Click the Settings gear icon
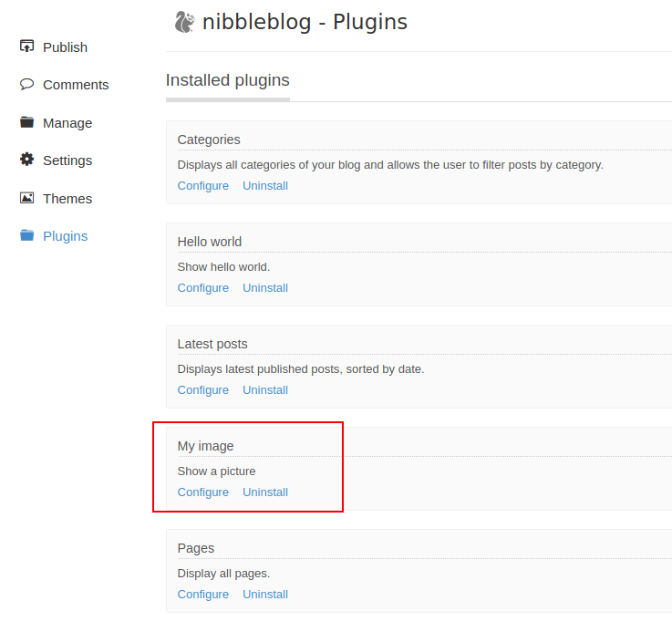The width and height of the screenshot is (672, 632). (x=26, y=160)
